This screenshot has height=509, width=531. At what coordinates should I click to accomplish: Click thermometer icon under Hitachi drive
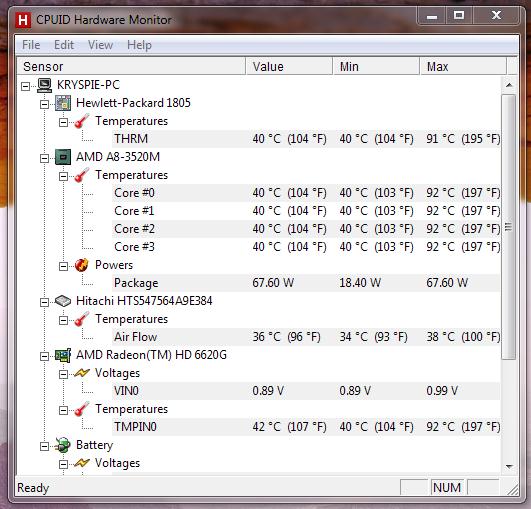[82, 319]
